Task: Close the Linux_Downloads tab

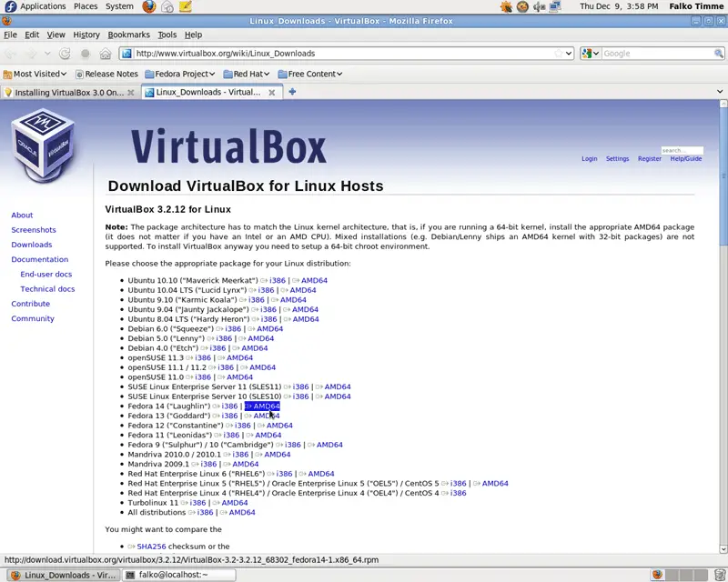Action: click(x=271, y=93)
